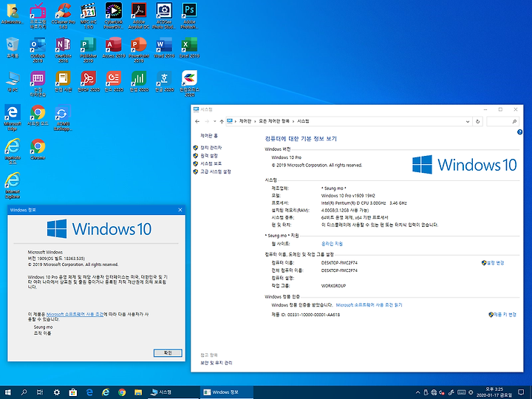Select the Recycle Bin desktop icon
This screenshot has width=532, height=399.
13,47
